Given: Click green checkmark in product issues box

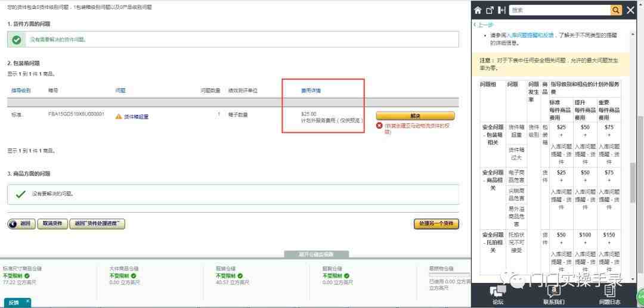Looking at the screenshot, I should pyautogui.click(x=20, y=194).
